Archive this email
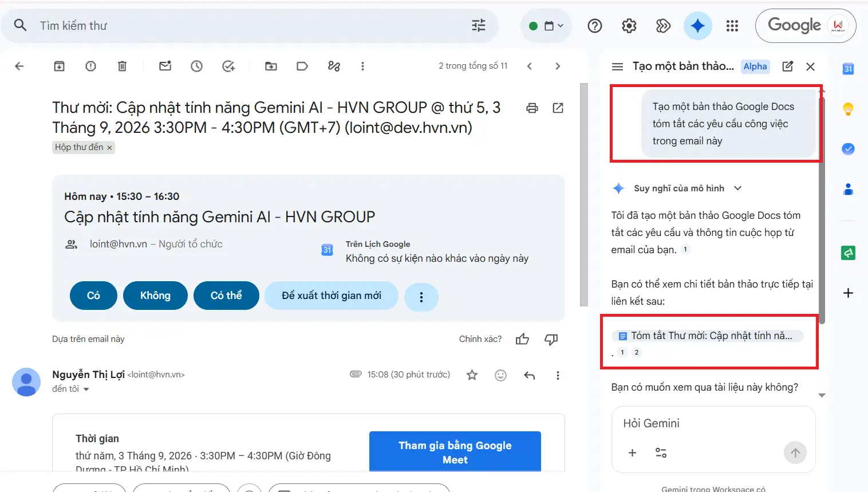Viewport: 868px width, 492px height. click(x=59, y=66)
